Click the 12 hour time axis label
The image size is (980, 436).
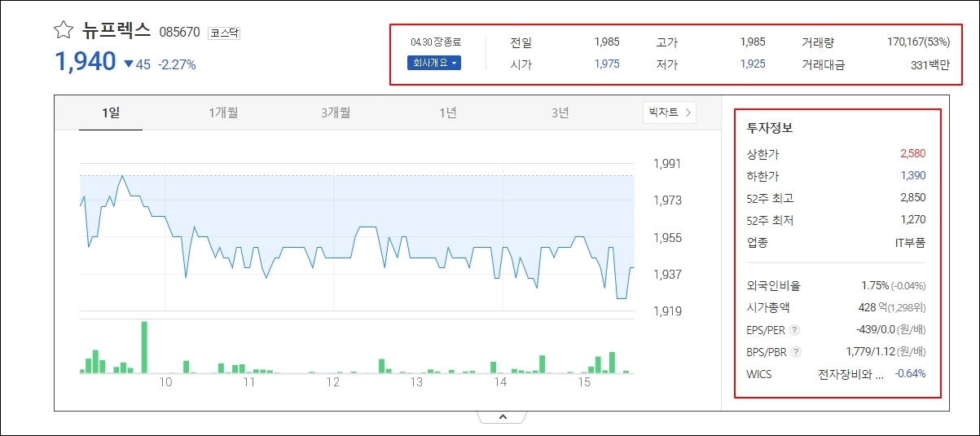[332, 382]
